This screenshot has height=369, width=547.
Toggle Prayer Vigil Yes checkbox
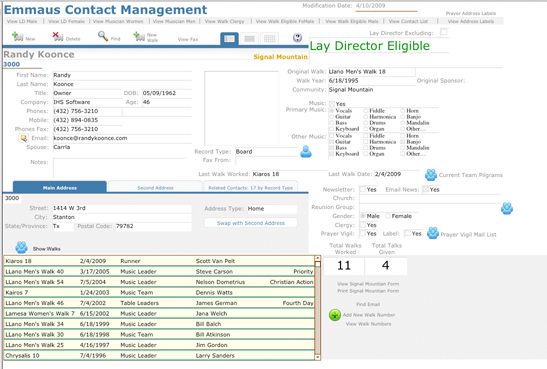(x=363, y=233)
